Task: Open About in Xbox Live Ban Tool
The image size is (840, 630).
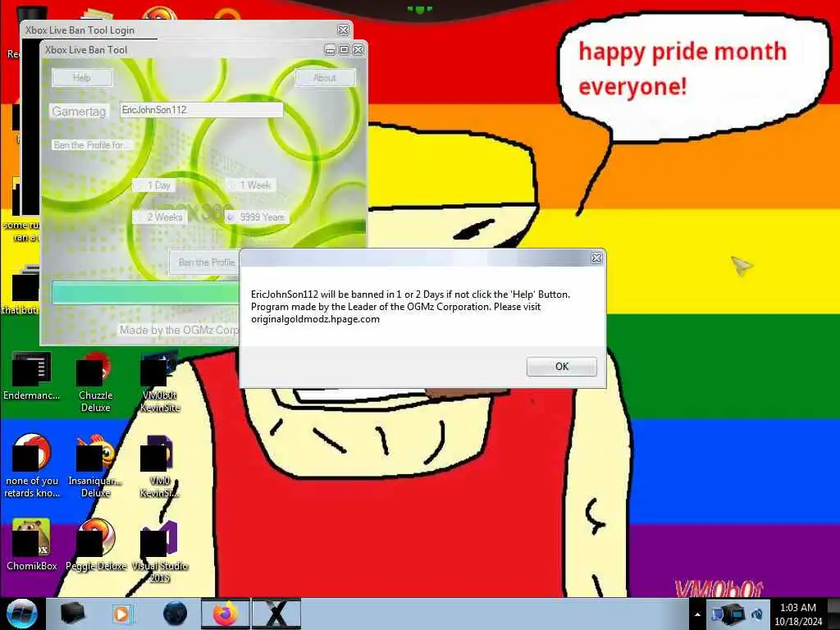Action: pos(325,78)
